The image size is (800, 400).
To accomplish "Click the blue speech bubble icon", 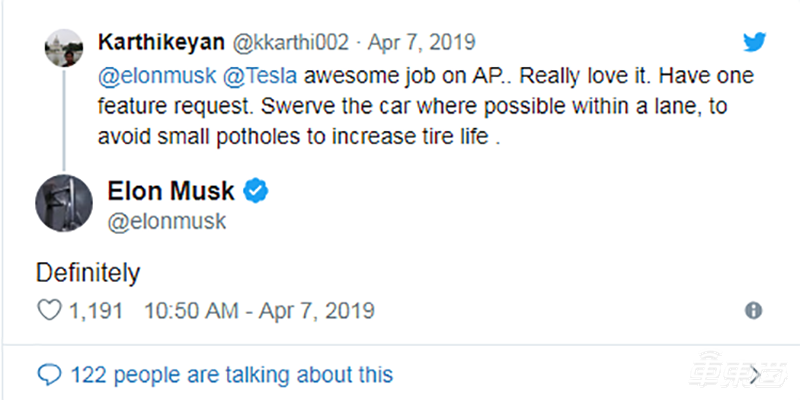I will (49, 375).
